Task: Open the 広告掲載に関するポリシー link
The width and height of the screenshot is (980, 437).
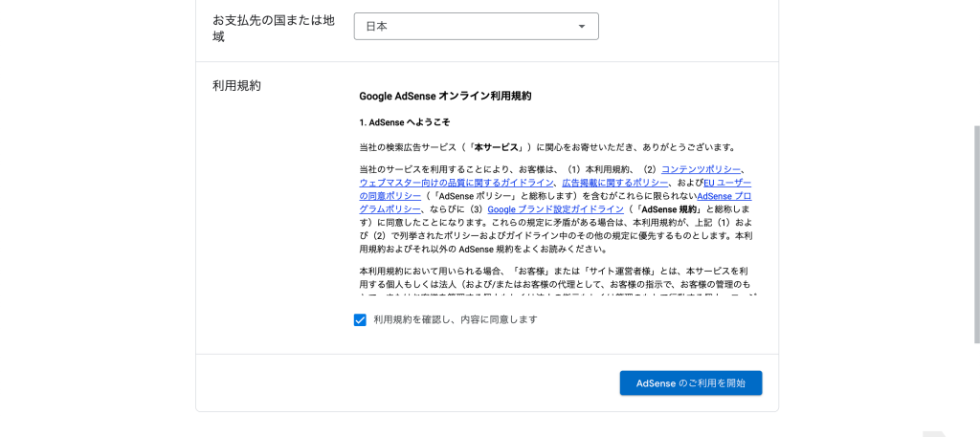Action: (x=615, y=183)
